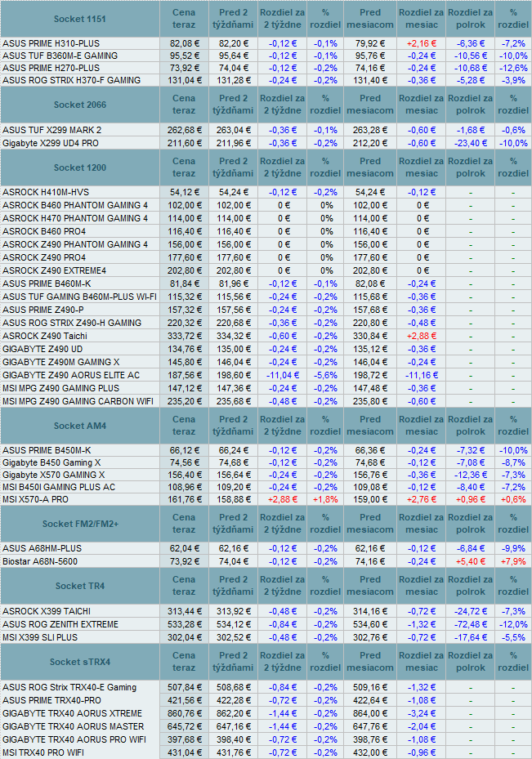Select ASUS TUF B360M-E GAMING name

60,56
